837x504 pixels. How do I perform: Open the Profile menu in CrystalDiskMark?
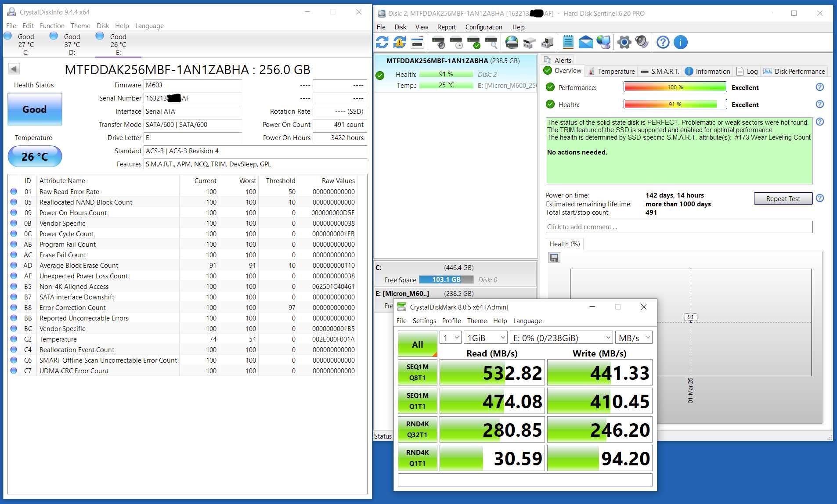[x=451, y=320]
